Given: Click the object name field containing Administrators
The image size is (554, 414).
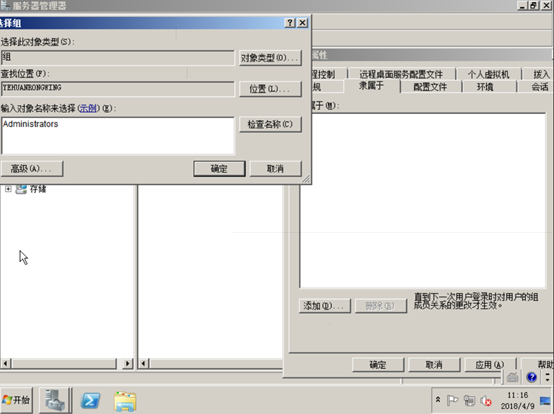Looking at the screenshot, I should click(x=118, y=136).
